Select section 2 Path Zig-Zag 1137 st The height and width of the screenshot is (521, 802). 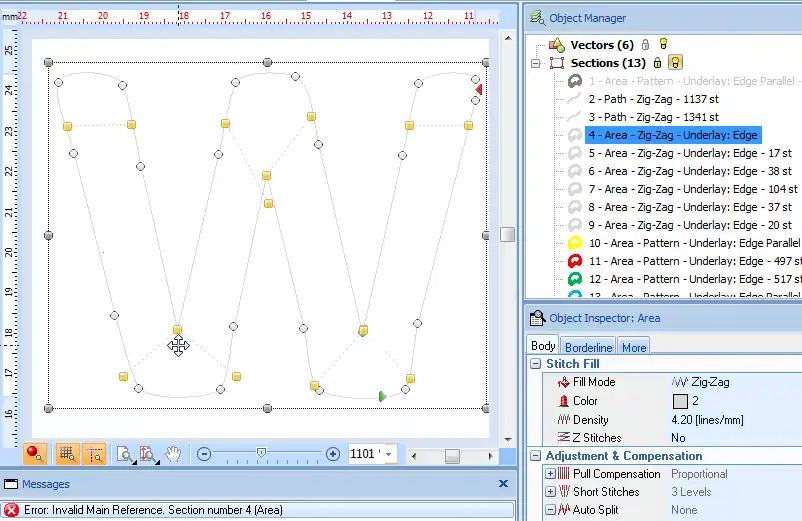click(653, 99)
